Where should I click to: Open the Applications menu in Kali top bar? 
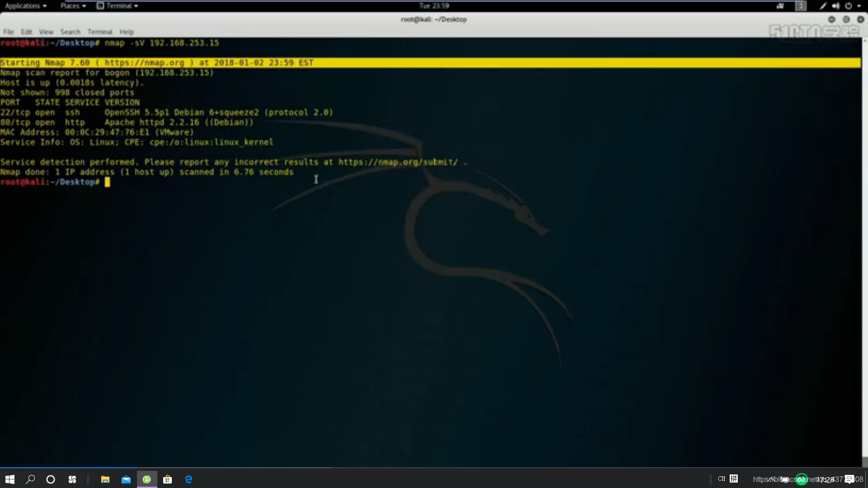(x=25, y=6)
